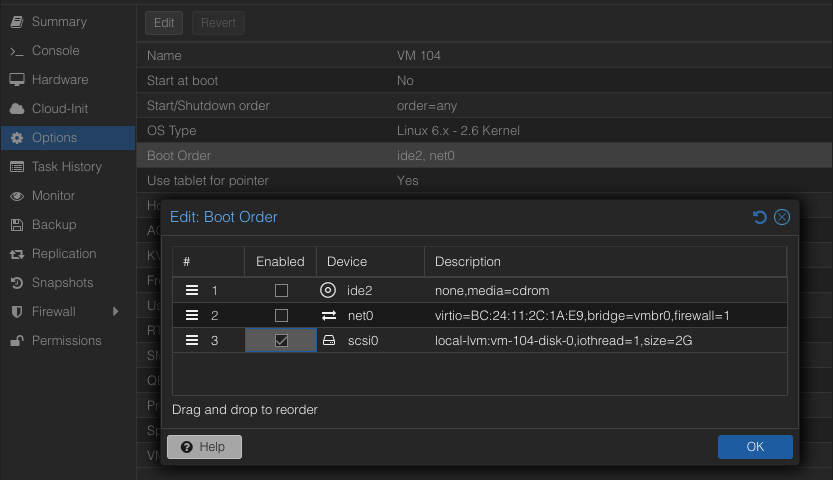Screen dimensions: 833x480
Task: Click the Edit button above options list
Action: tap(163, 22)
